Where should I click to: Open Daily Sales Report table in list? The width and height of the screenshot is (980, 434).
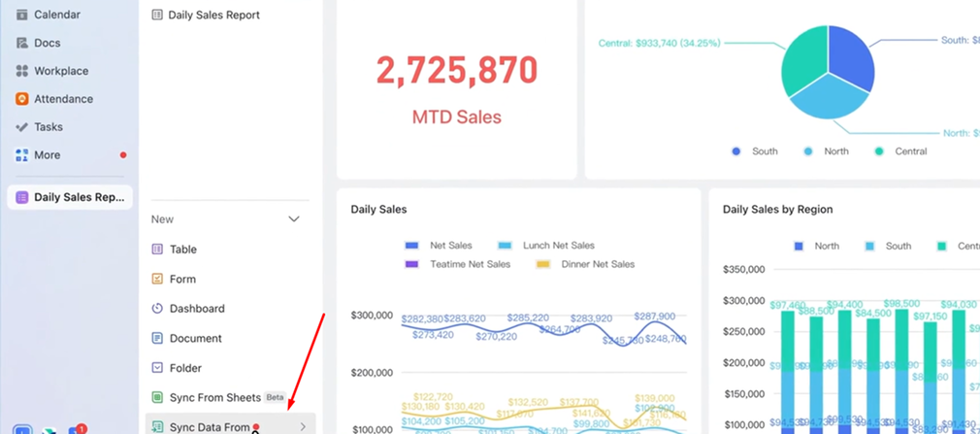(213, 16)
